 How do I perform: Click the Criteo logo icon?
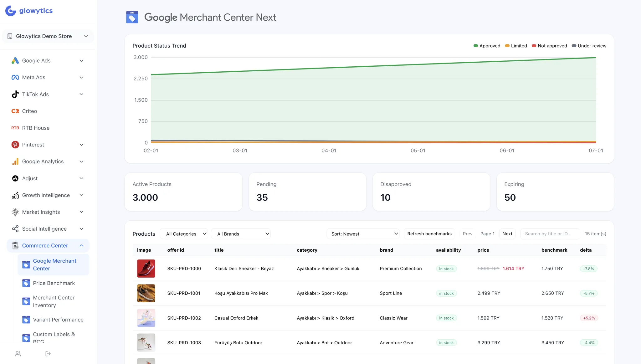(x=15, y=111)
